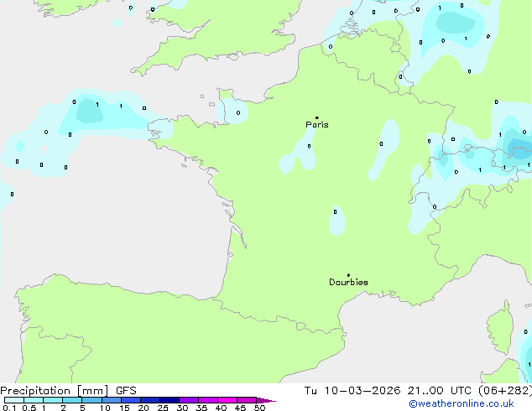This screenshot has width=532, height=411.
Task: Pick the 0.5–1 mm light cyan legend swatch
Action: (x=34, y=400)
